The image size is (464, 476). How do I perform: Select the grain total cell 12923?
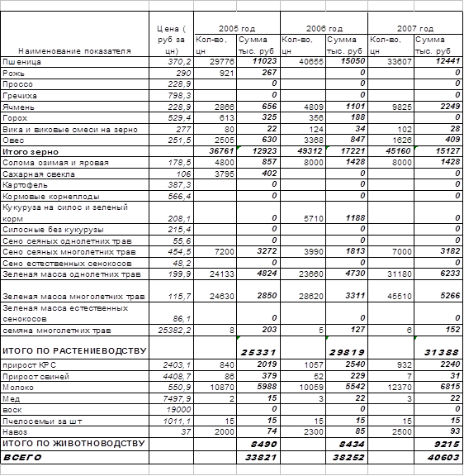pyautogui.click(x=258, y=151)
